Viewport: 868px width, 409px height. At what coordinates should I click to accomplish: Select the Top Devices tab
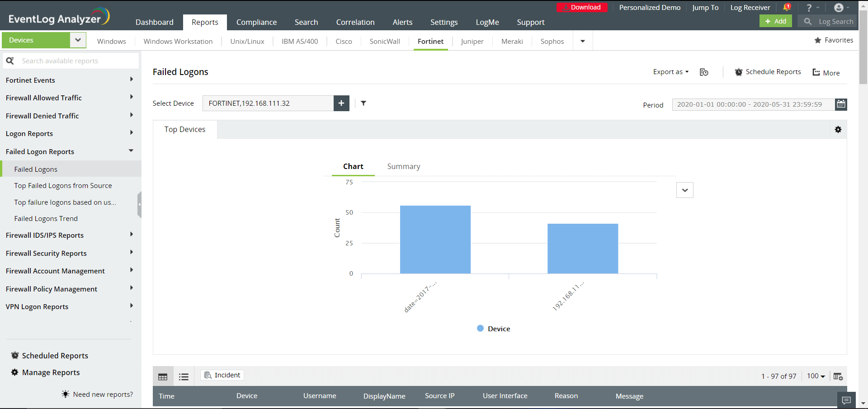point(185,129)
